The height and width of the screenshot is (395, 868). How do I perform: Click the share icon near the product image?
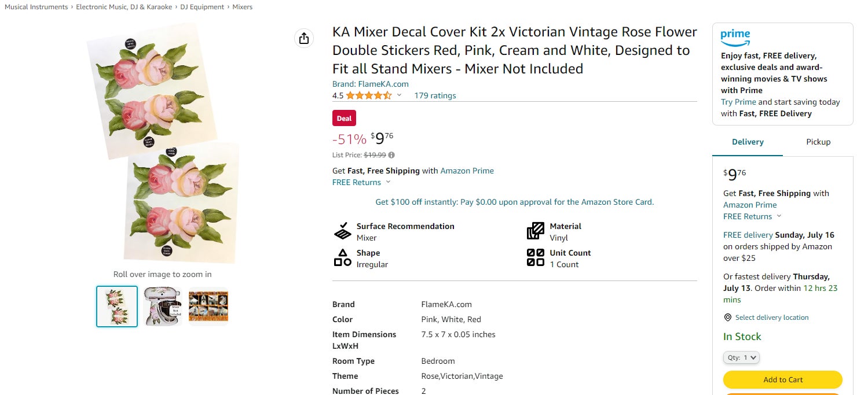pyautogui.click(x=304, y=38)
